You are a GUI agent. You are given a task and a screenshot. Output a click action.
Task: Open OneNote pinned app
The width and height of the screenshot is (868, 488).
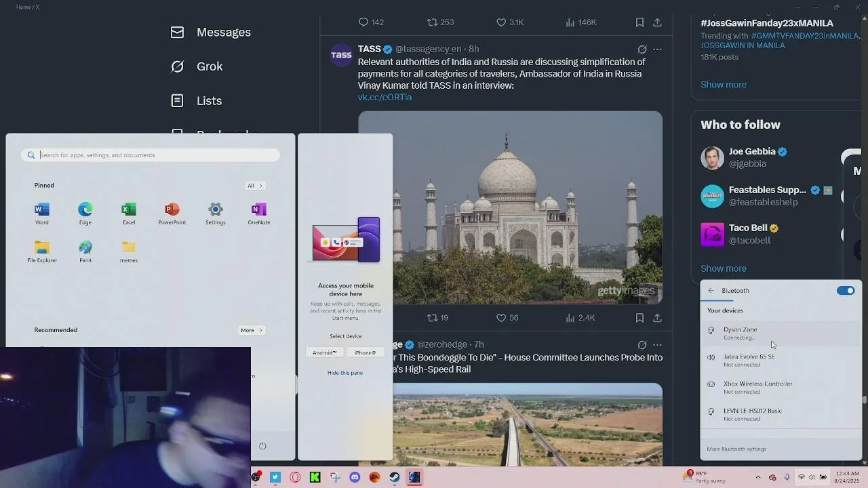(259, 213)
